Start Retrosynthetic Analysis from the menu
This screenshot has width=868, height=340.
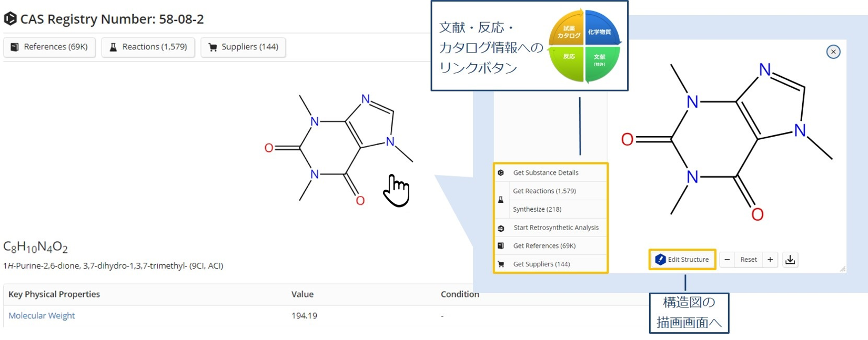556,228
